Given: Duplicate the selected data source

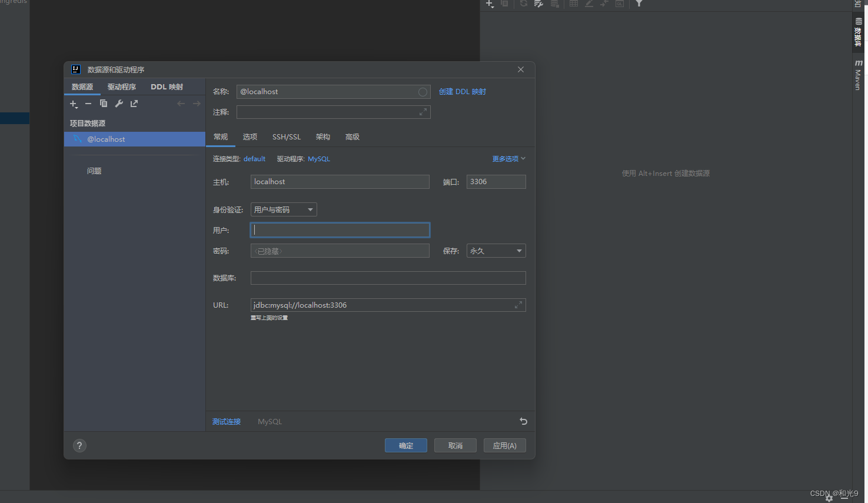Looking at the screenshot, I should (104, 104).
